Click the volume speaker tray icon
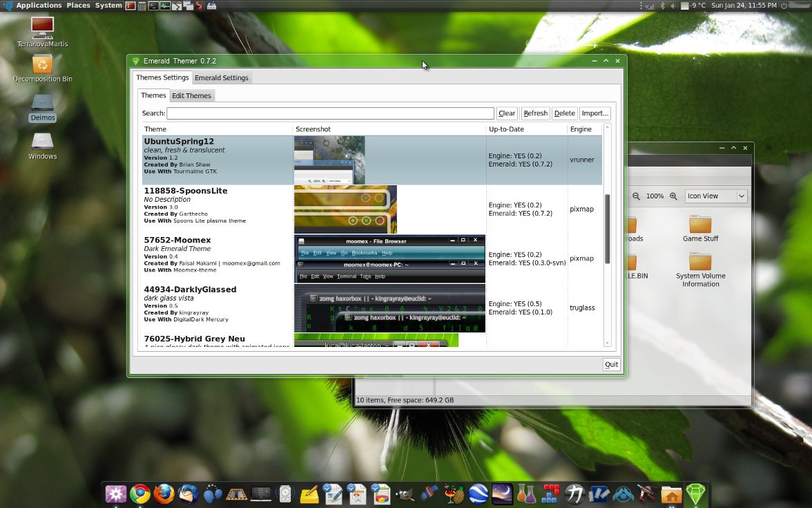Viewport: 812px width, 508px height. (673, 6)
